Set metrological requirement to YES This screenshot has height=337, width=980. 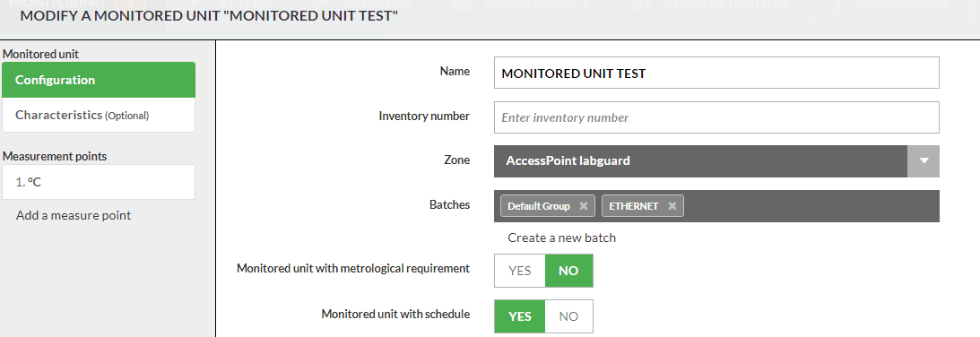(519, 271)
